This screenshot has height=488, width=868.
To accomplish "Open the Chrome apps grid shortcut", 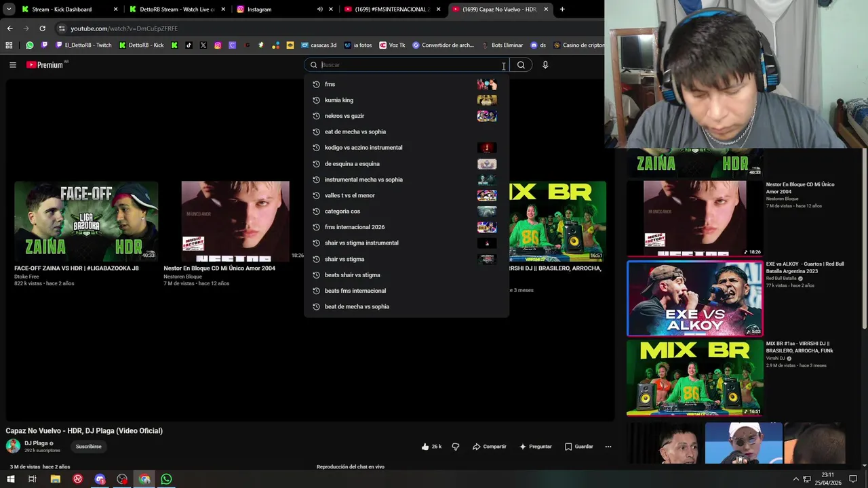I will (9, 45).
